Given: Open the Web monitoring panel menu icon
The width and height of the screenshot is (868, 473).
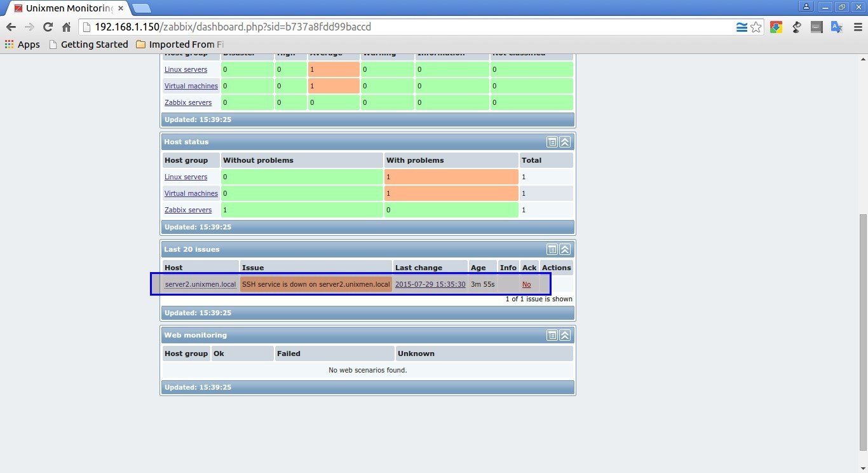Looking at the screenshot, I should pos(552,335).
